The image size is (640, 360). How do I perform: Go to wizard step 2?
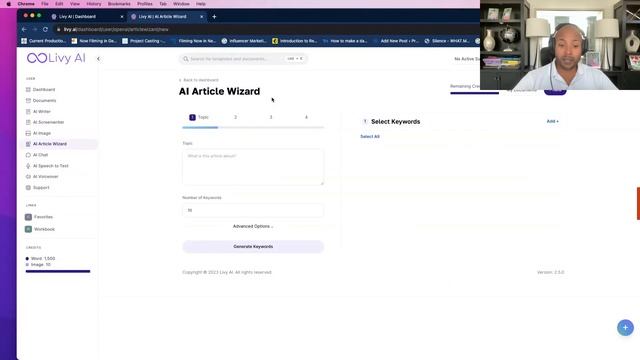click(236, 117)
